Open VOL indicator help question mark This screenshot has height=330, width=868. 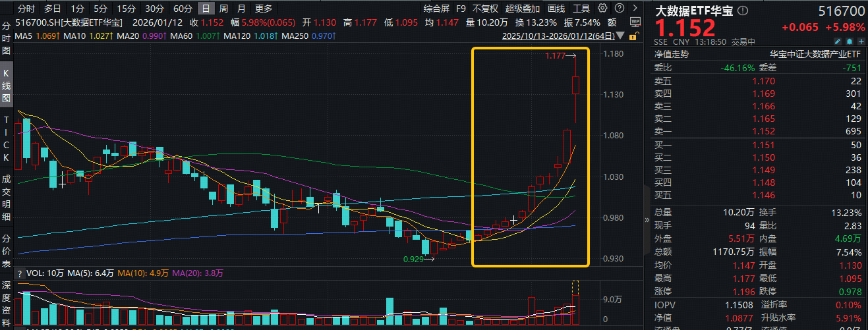(20, 273)
